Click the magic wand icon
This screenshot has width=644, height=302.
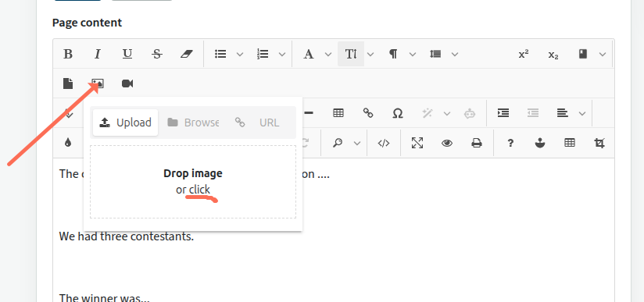pyautogui.click(x=428, y=113)
